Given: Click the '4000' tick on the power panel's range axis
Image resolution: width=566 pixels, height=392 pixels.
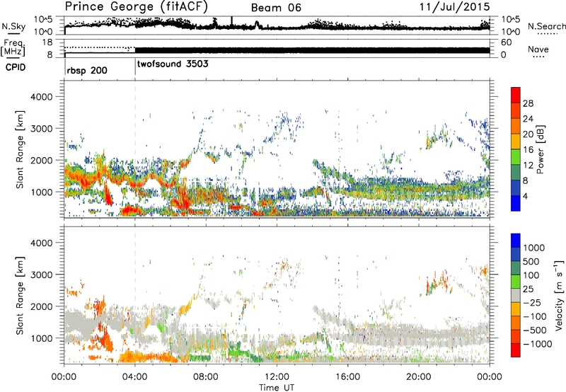Looking at the screenshot, I should pyautogui.click(x=41, y=97).
